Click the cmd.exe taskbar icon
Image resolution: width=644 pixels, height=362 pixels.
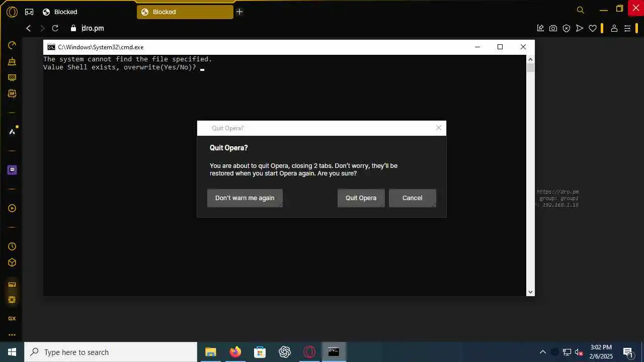(x=334, y=352)
